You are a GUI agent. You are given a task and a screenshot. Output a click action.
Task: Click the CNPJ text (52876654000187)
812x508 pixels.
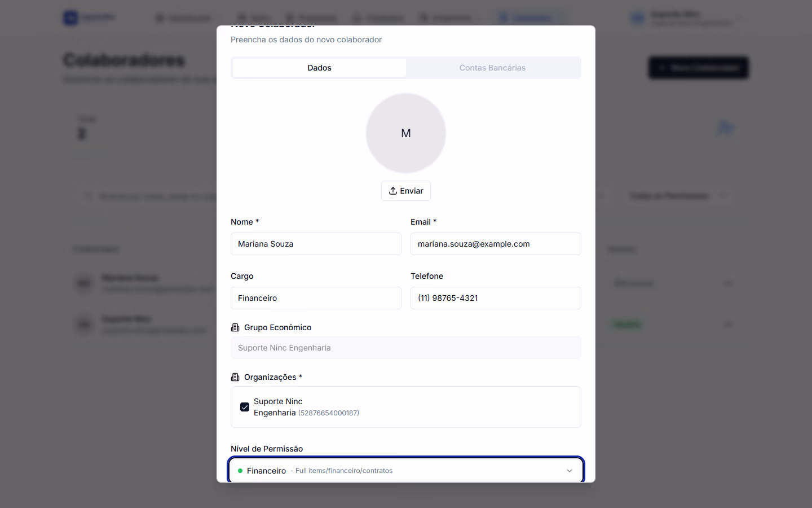pyautogui.click(x=329, y=413)
